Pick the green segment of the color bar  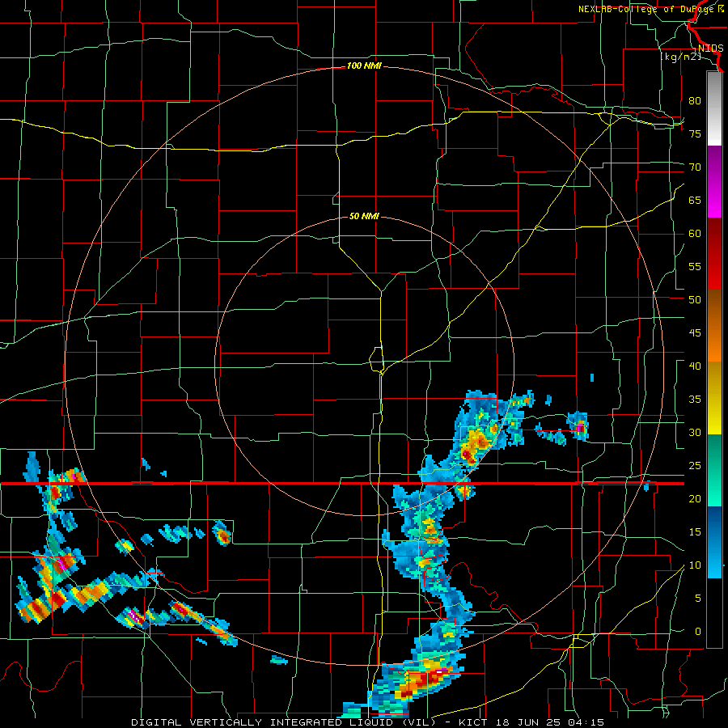(714, 470)
